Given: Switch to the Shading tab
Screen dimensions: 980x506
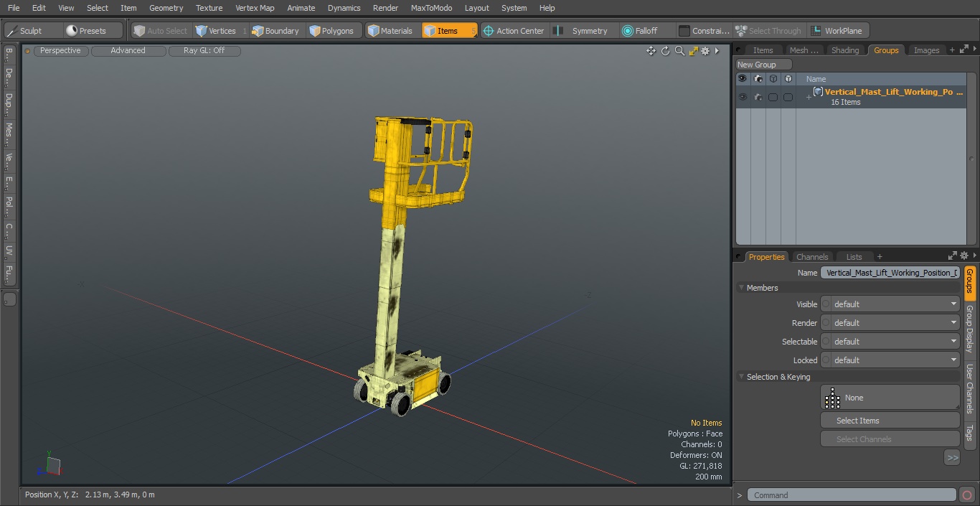Looking at the screenshot, I should click(x=844, y=50).
